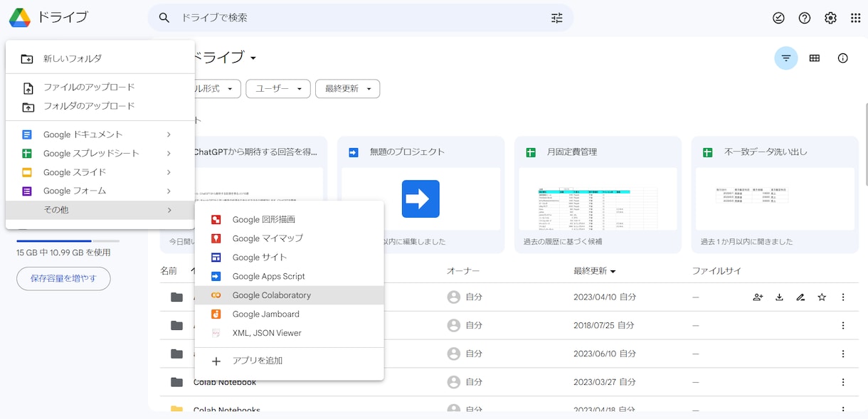Choose フォルダのアップロード
Screen dimensions: 868x419
(x=100, y=107)
